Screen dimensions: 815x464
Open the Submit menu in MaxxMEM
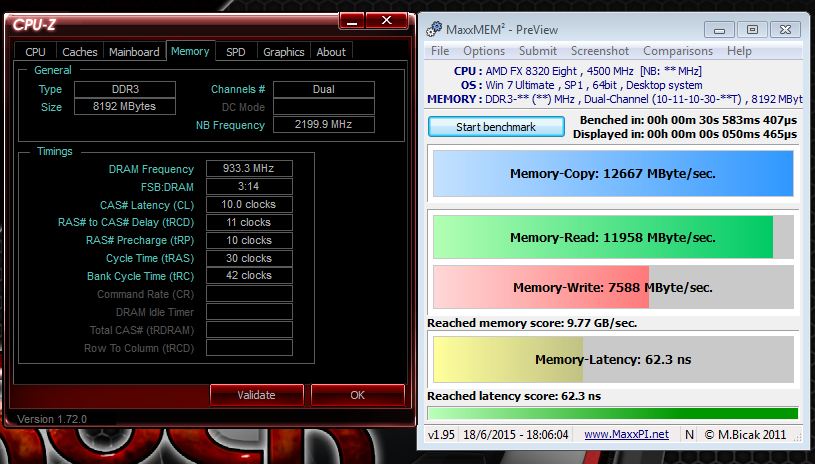click(x=538, y=51)
